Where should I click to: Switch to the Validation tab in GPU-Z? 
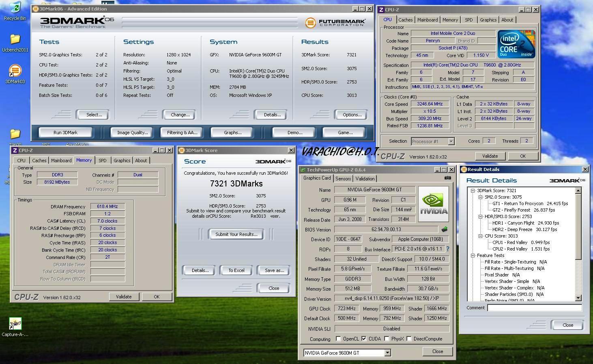(365, 179)
